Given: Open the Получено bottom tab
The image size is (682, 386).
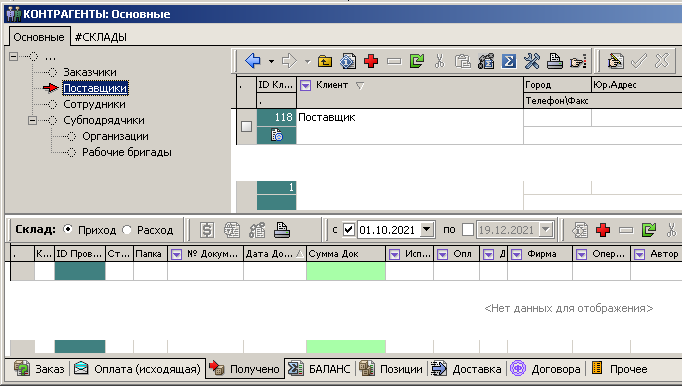Looking at the screenshot, I should coord(244,369).
